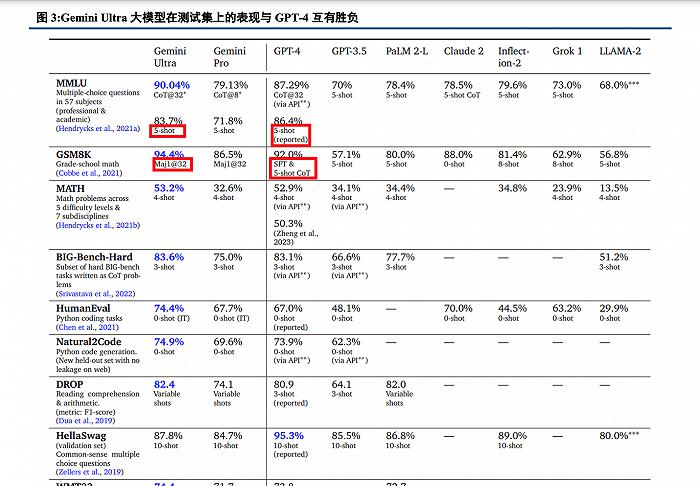700x486 pixels.
Task: Click the '50.3%' Zheng et al. MATH score
Action: (288, 223)
